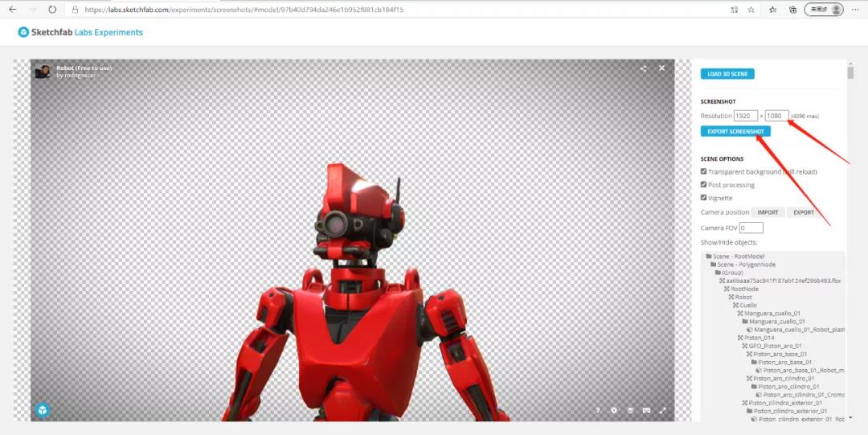
Task: Enable VR mode with the goggles icon
Action: pos(646,411)
